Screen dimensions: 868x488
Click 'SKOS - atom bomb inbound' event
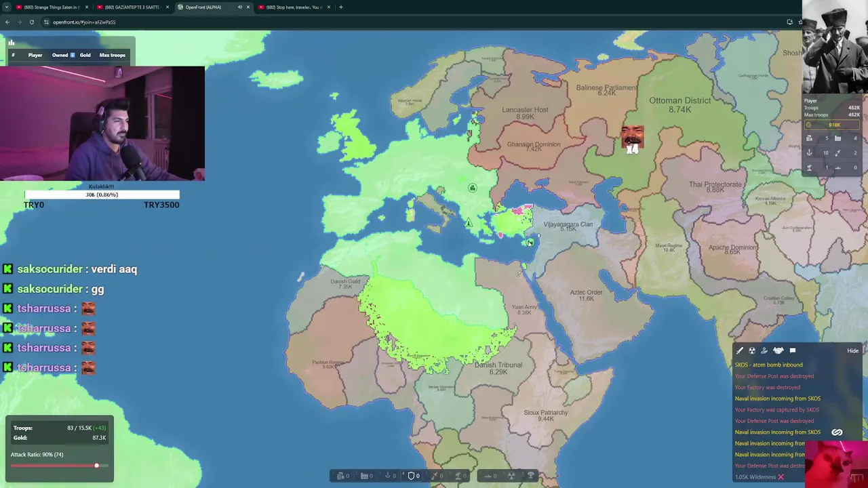tap(768, 365)
